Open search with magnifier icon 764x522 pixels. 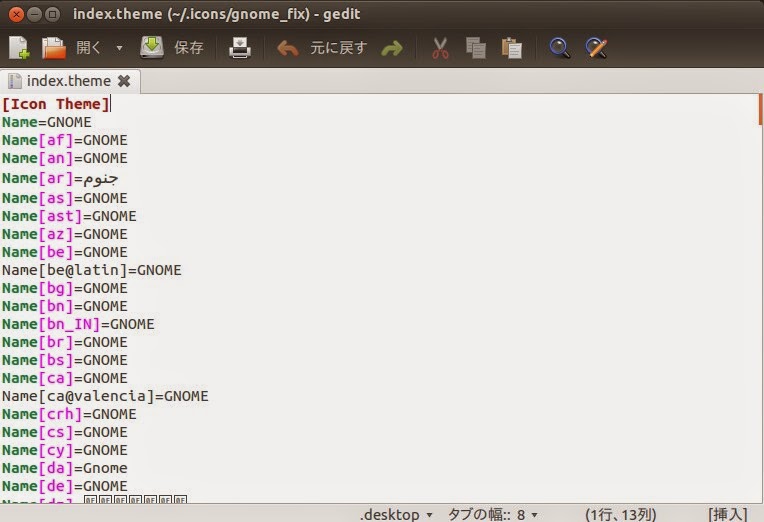tap(559, 48)
